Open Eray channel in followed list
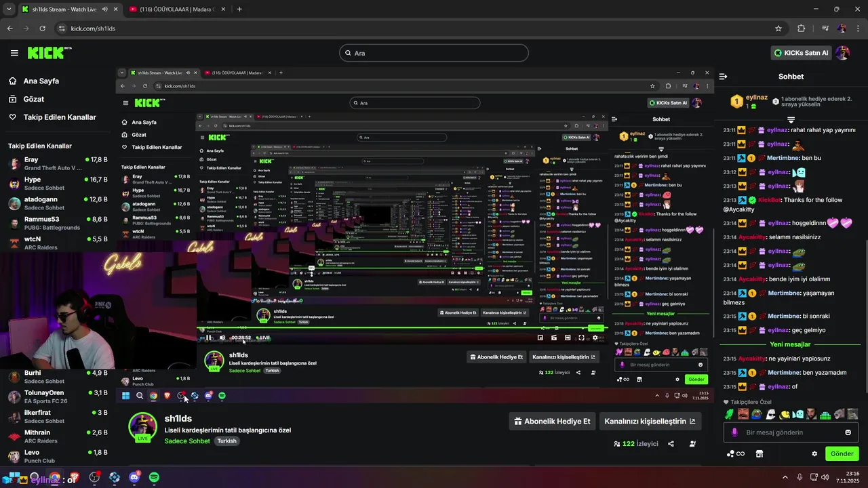Screen dimensions: 868x488 coord(58,163)
